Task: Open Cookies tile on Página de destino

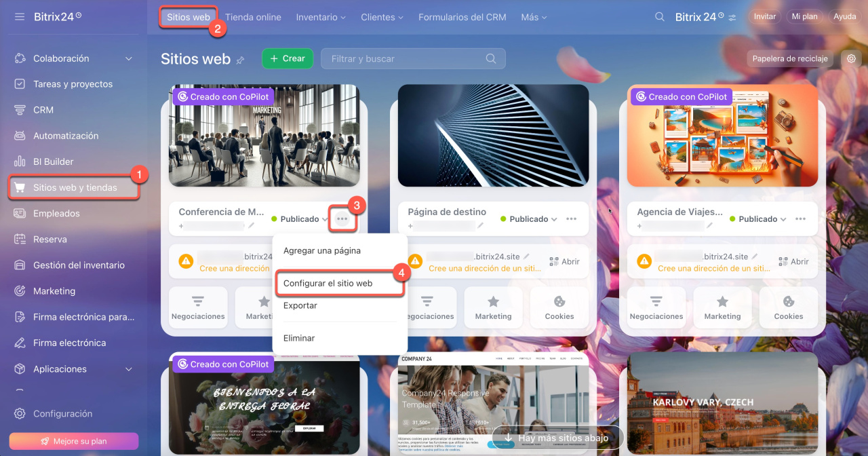Action: pos(559,307)
